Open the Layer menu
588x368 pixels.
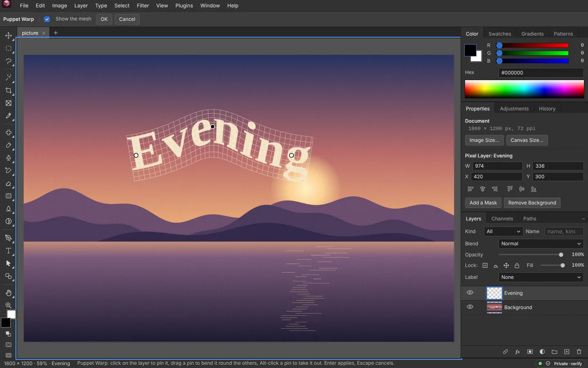point(81,6)
